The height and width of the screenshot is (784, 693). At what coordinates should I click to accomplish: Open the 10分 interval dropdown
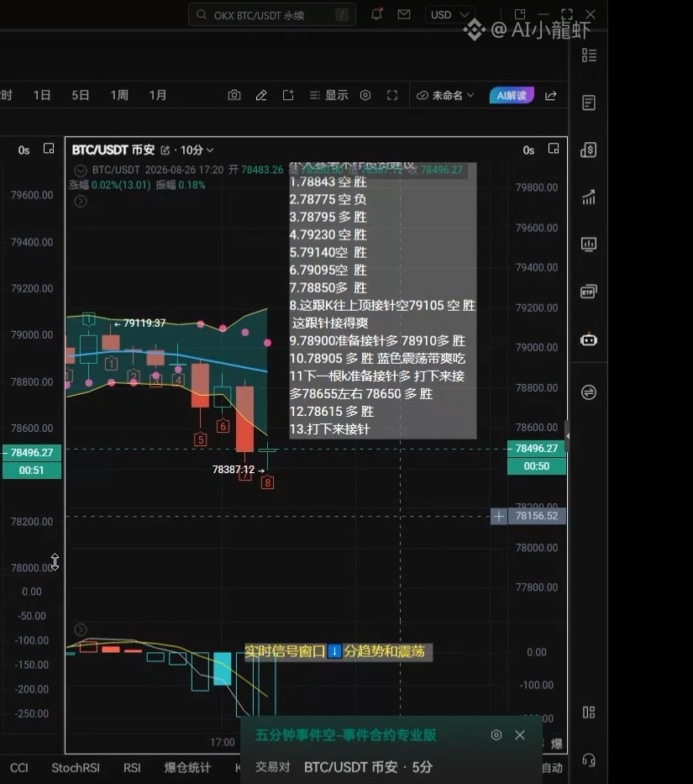click(x=197, y=150)
